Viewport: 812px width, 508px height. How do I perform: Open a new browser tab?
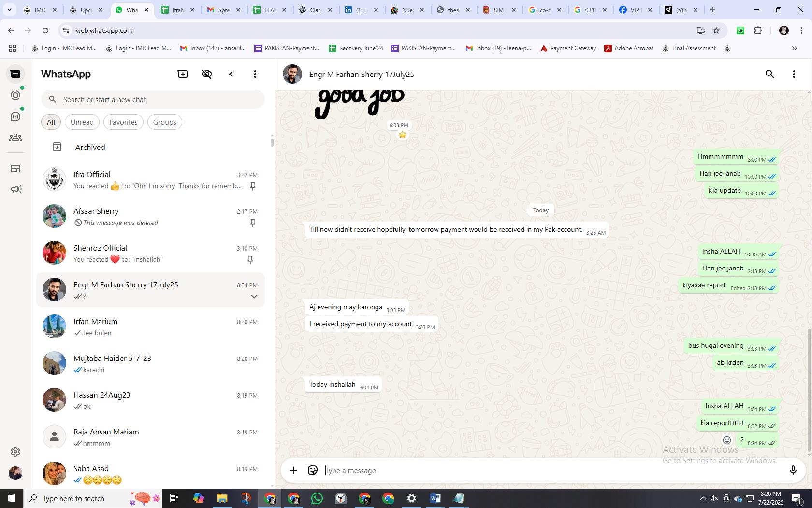click(x=712, y=10)
